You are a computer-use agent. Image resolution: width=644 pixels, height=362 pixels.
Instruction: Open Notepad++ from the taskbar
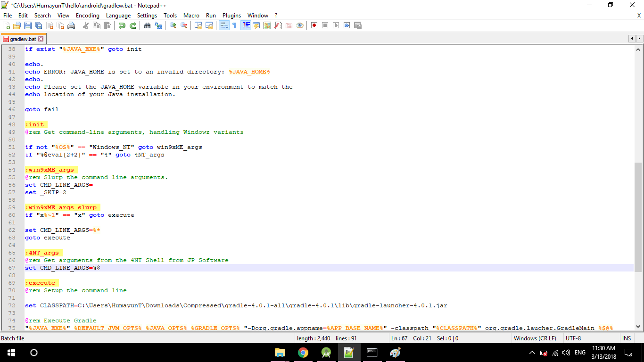349,353
